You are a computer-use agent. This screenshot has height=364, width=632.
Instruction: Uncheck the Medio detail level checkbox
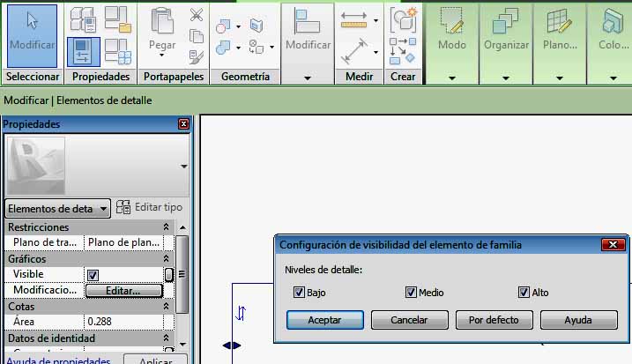pos(411,293)
